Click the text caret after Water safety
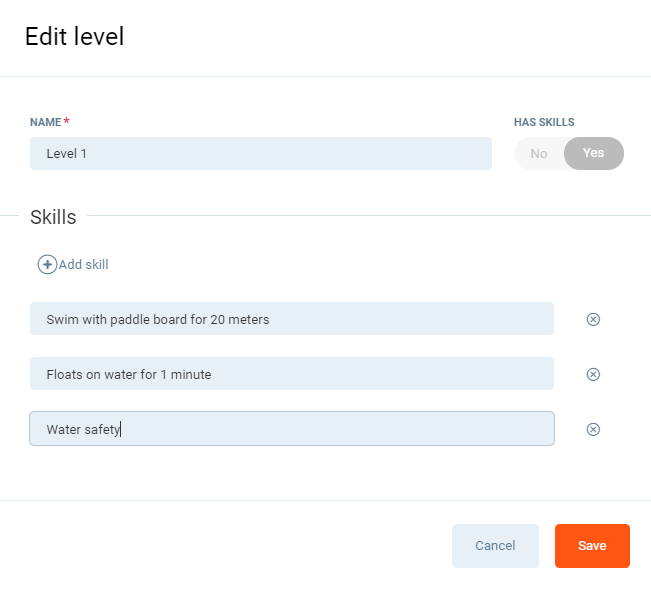Screen dimensions: 651x590 coord(121,430)
